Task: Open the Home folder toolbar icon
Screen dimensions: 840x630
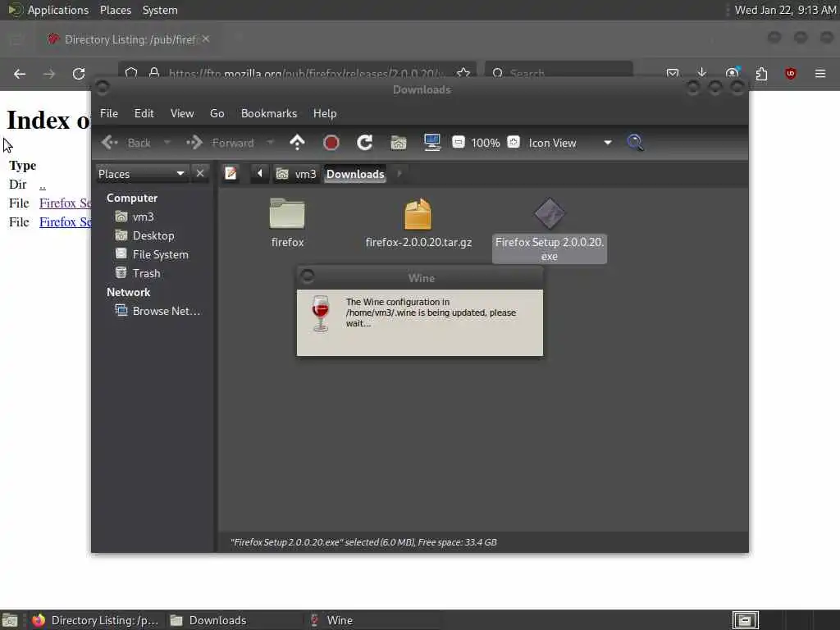Action: tap(399, 143)
